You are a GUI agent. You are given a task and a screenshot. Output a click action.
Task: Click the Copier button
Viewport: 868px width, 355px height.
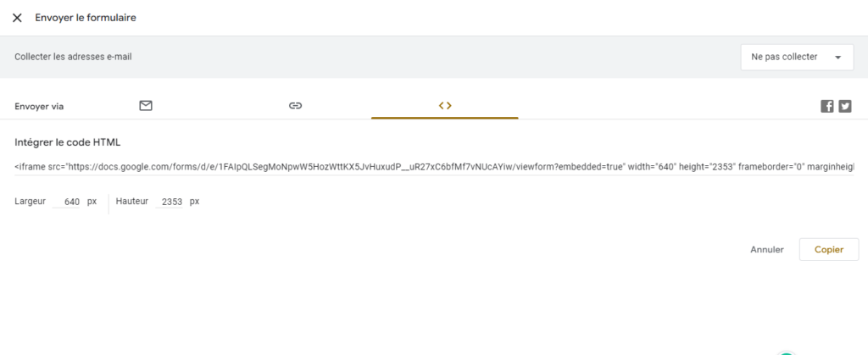[x=829, y=249]
